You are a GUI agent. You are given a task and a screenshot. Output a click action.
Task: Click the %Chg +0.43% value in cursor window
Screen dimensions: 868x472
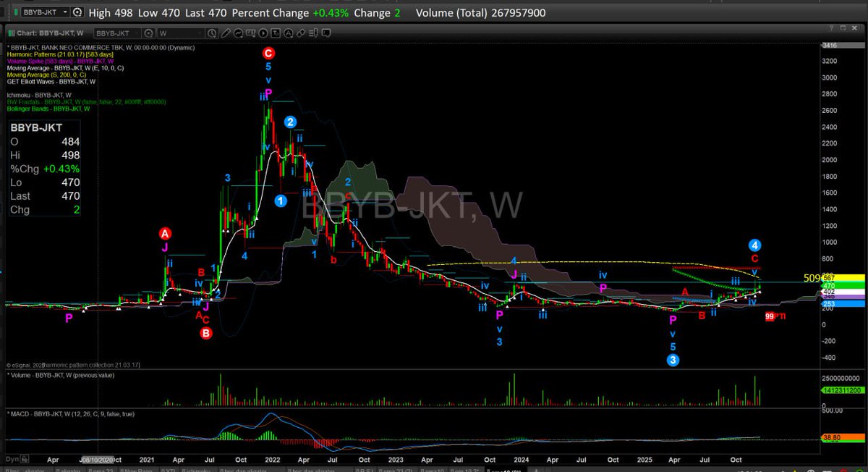(61, 169)
